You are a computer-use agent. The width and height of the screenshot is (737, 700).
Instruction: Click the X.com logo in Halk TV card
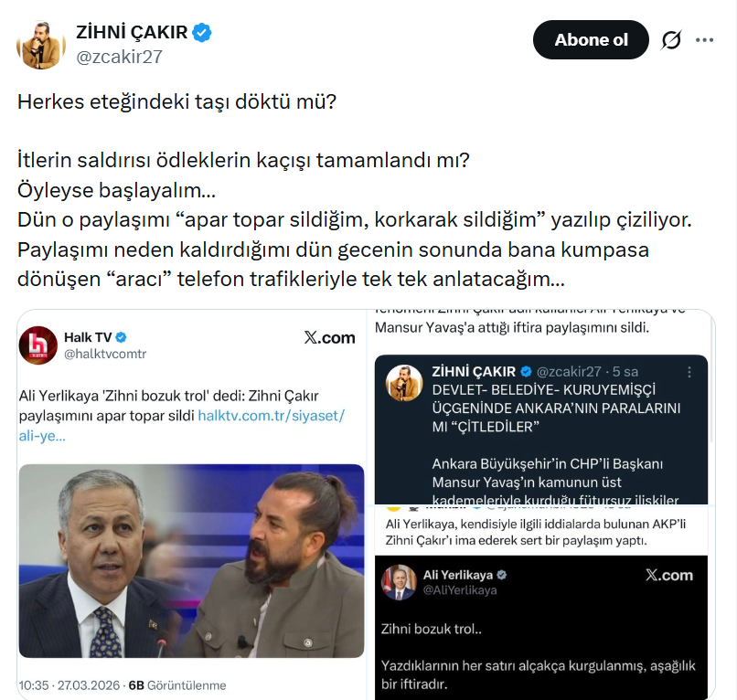point(329,337)
